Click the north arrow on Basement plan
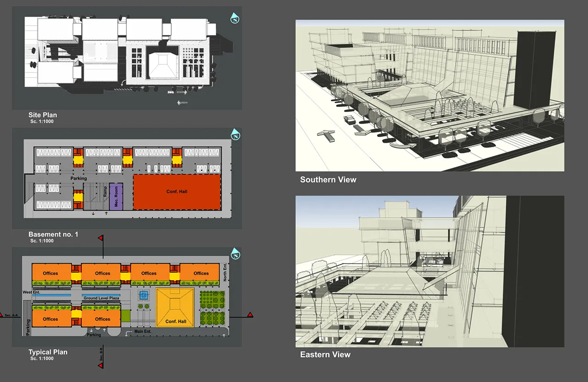Viewport: 588px width, 382px height. 235,134
